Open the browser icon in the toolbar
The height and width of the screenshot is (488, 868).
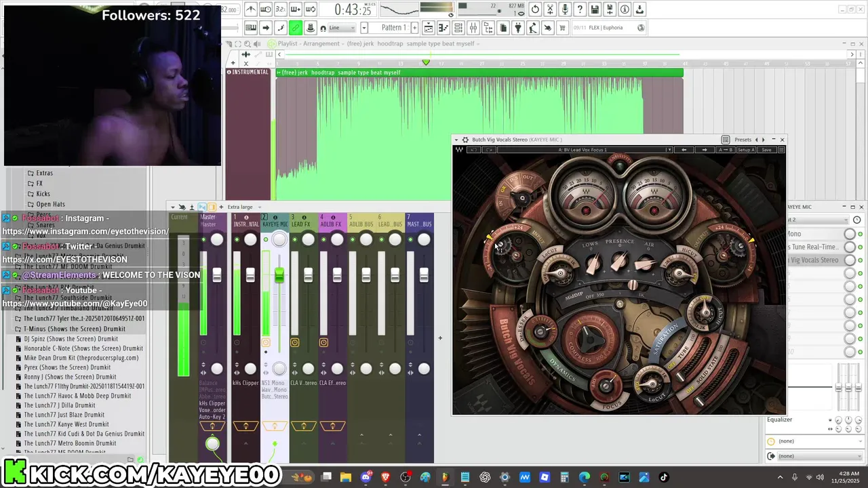pyautogui.click(x=488, y=28)
